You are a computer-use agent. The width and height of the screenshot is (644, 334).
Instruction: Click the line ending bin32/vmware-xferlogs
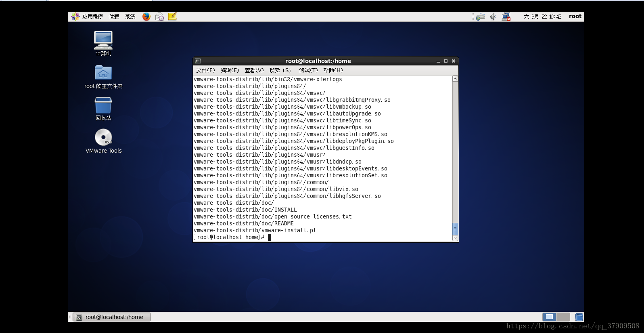268,79
